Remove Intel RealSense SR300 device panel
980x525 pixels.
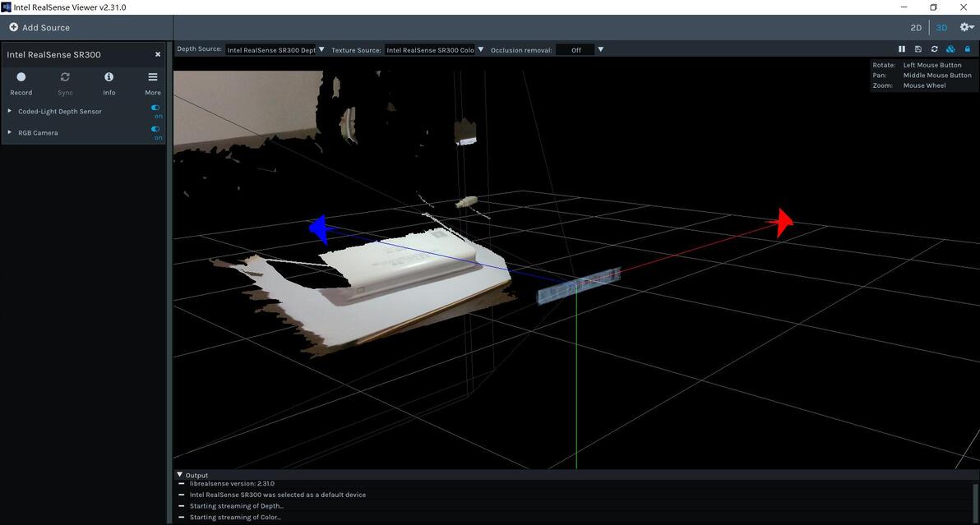(158, 54)
